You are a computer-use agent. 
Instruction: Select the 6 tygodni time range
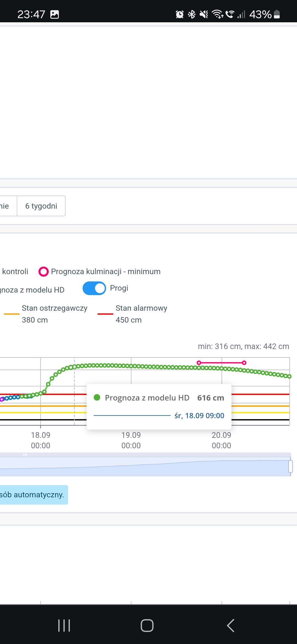[41, 206]
